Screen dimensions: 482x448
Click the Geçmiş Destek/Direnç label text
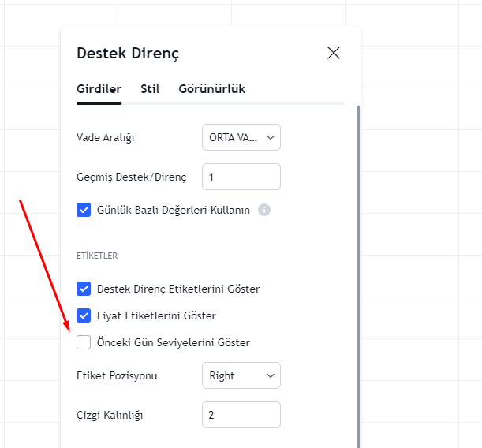pos(131,177)
